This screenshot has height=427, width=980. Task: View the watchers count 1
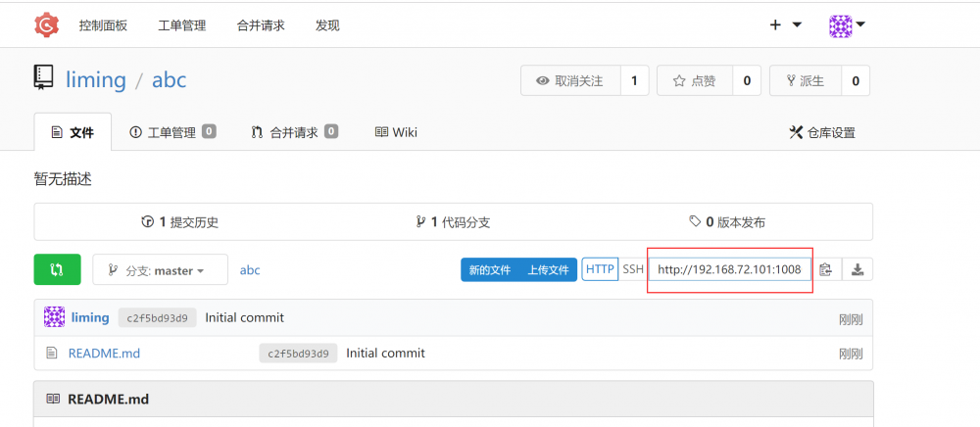pyautogui.click(x=634, y=80)
